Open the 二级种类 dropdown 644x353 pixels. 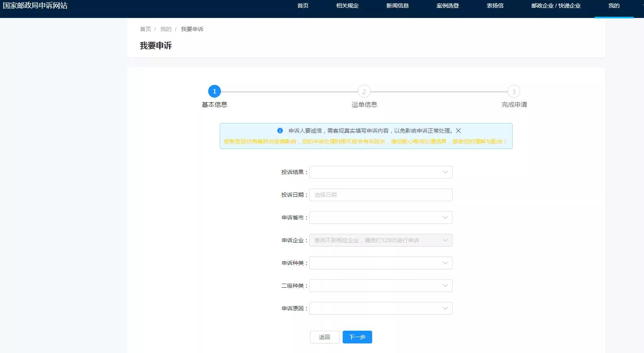tap(381, 286)
